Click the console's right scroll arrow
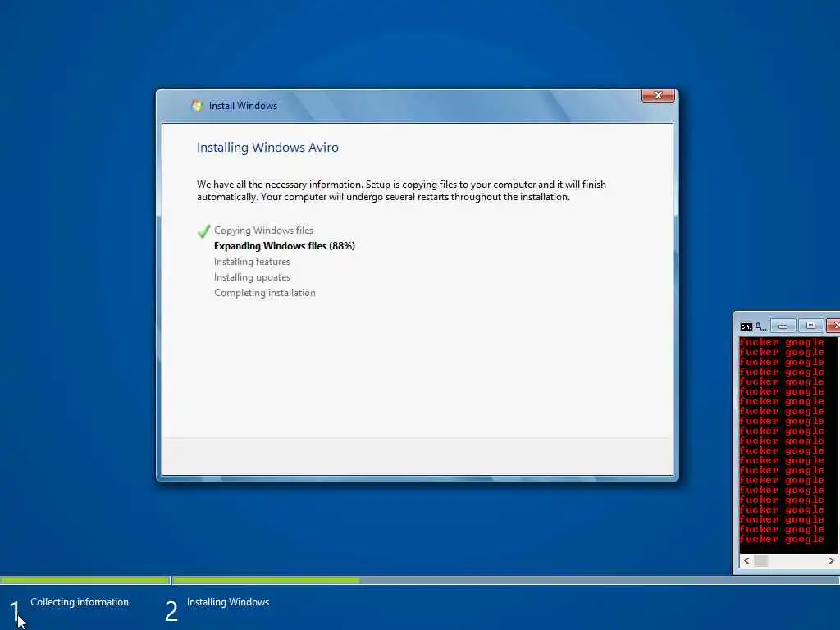 pos(831,560)
